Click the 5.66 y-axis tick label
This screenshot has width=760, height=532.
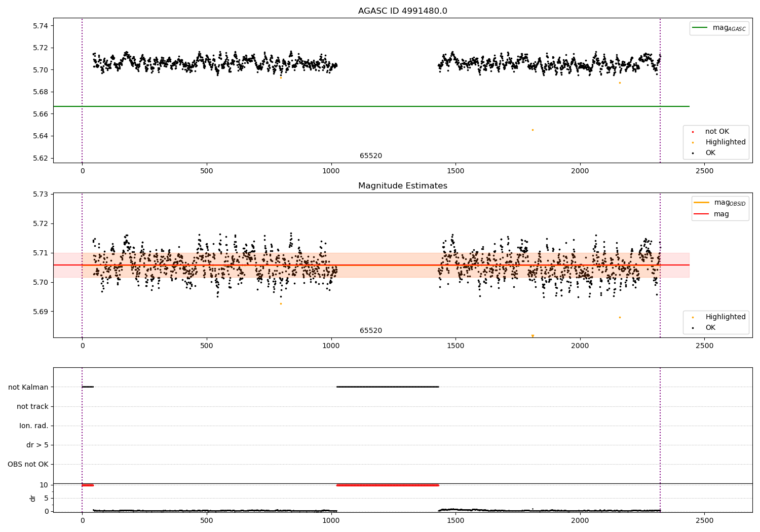40,114
